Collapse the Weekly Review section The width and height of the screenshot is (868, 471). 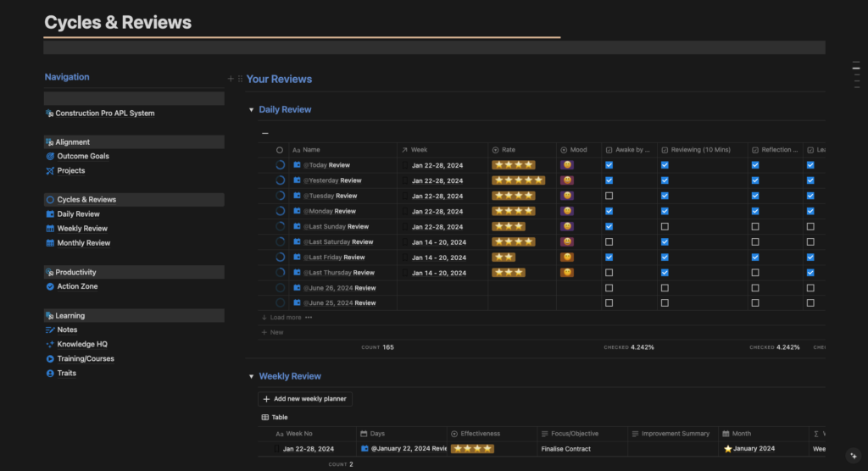(x=251, y=376)
